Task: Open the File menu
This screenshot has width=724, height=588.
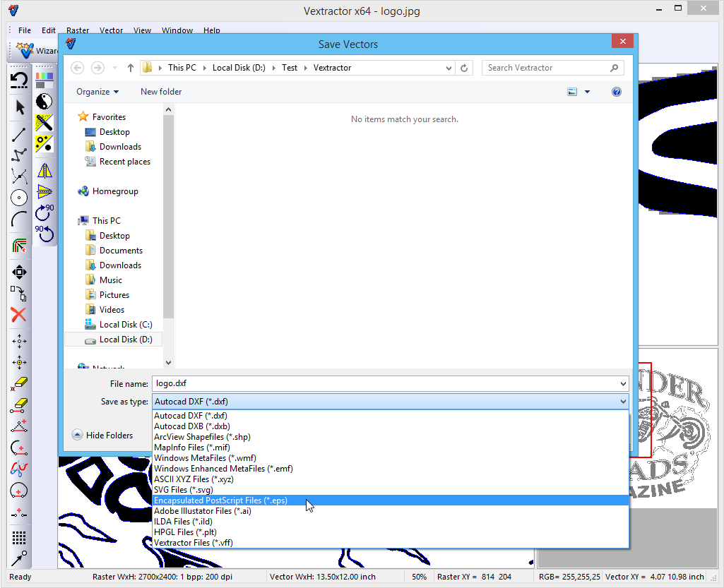Action: tap(25, 30)
